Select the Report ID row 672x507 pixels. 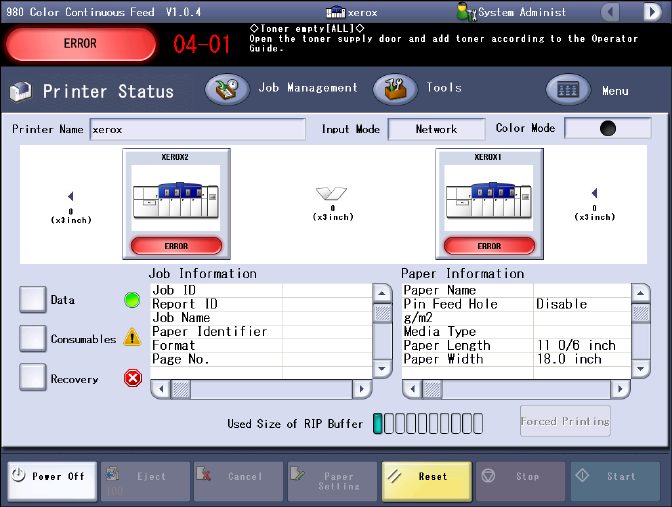[261, 304]
